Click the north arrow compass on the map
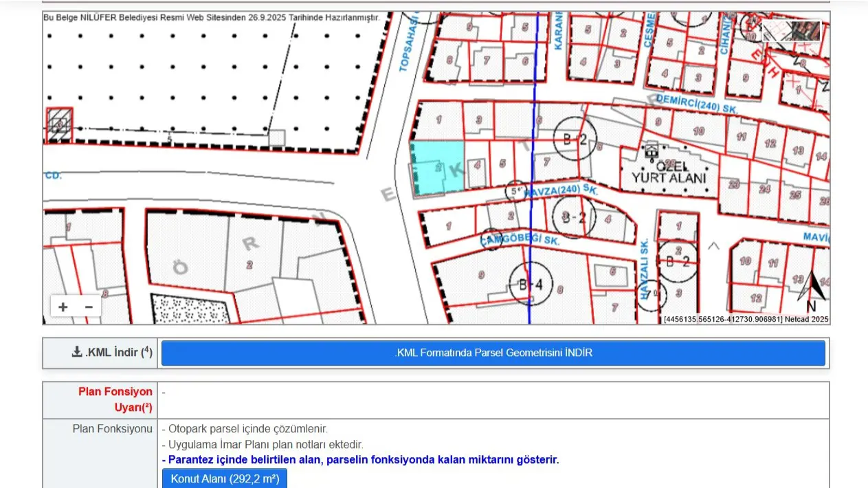The height and width of the screenshot is (488, 868). click(x=812, y=290)
